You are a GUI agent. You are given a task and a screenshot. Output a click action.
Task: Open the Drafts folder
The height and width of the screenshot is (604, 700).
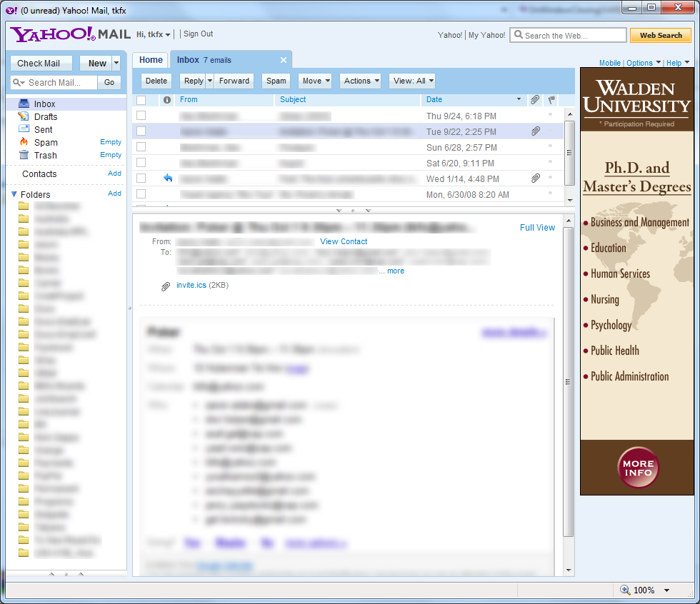(46, 116)
